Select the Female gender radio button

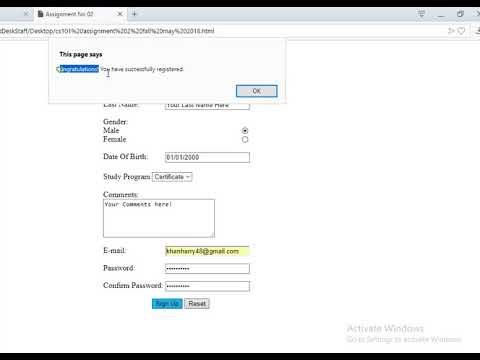click(245, 139)
